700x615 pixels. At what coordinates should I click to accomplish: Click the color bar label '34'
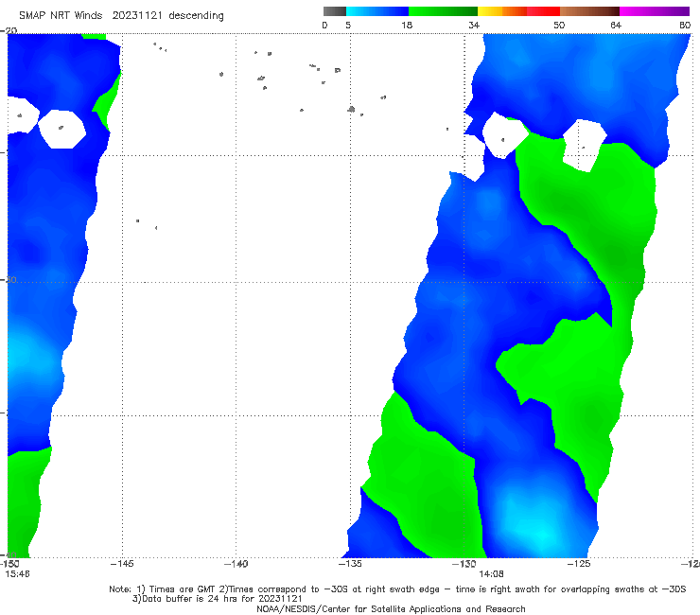pyautogui.click(x=474, y=26)
